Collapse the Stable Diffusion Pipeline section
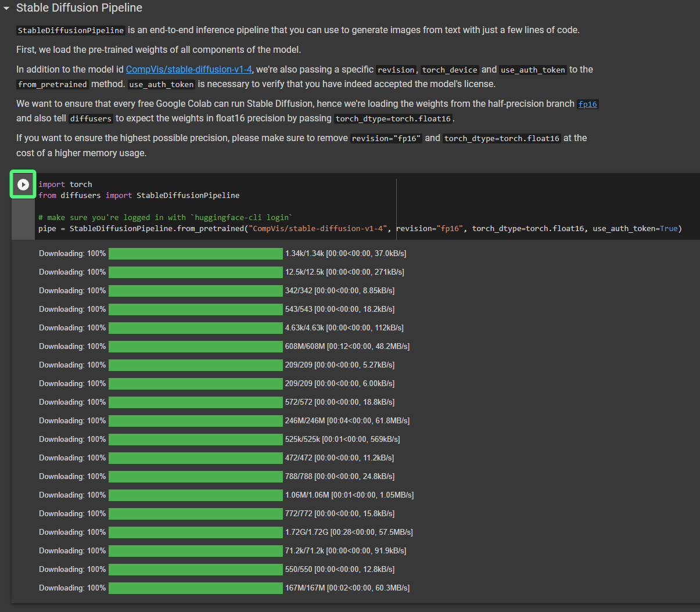700x612 pixels. click(x=6, y=9)
